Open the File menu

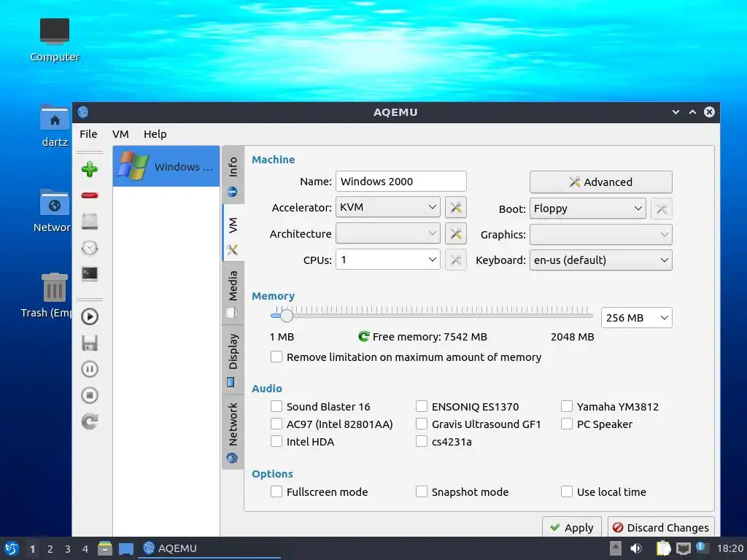(x=88, y=134)
